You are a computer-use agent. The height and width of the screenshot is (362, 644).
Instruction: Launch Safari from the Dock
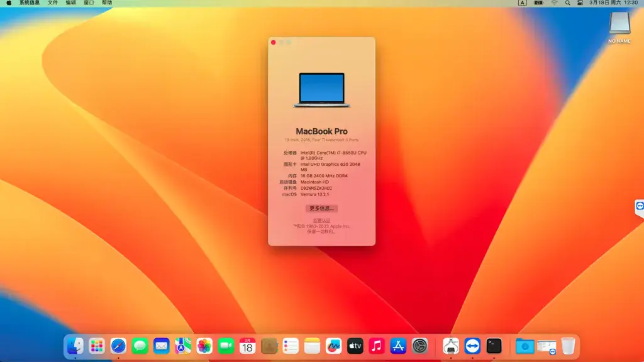118,346
